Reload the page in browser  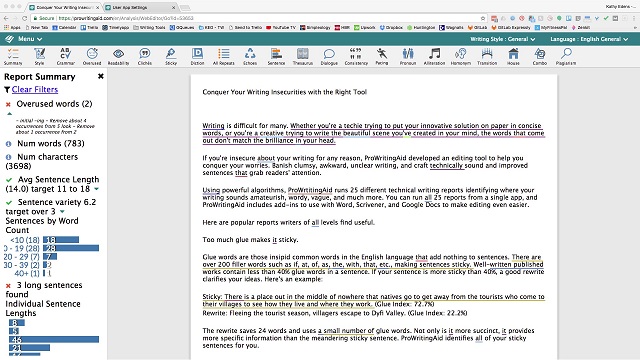pyautogui.click(x=24, y=18)
